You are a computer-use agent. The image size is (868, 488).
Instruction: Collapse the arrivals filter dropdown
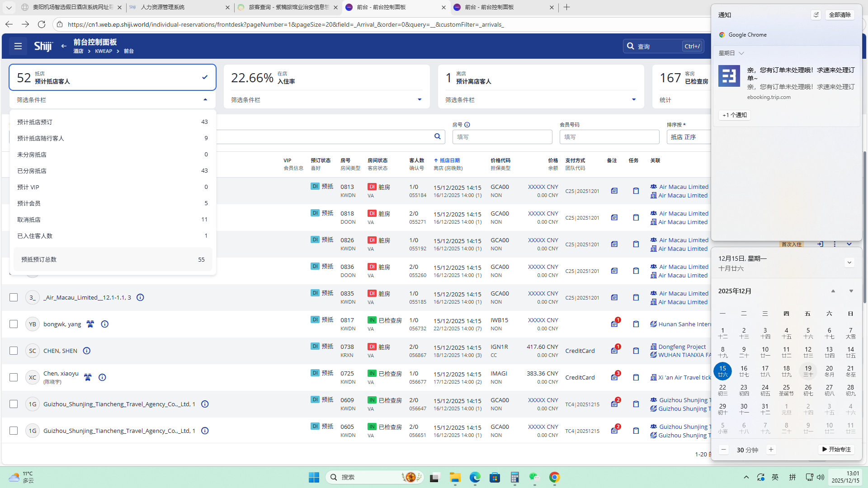pyautogui.click(x=205, y=99)
